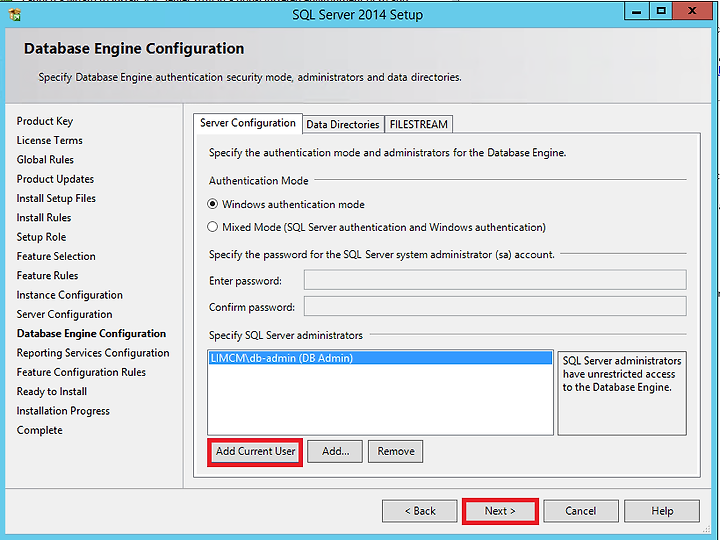Click the Instance Configuration step
Viewport: 720px width, 540px height.
69,295
